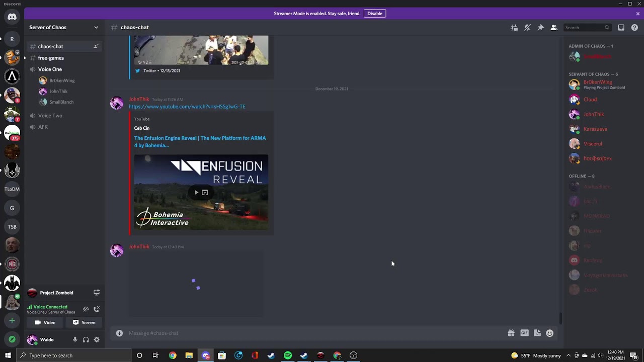Viewport: 644px width, 362px height.
Task: Deafen with headphones icon
Action: point(86,340)
